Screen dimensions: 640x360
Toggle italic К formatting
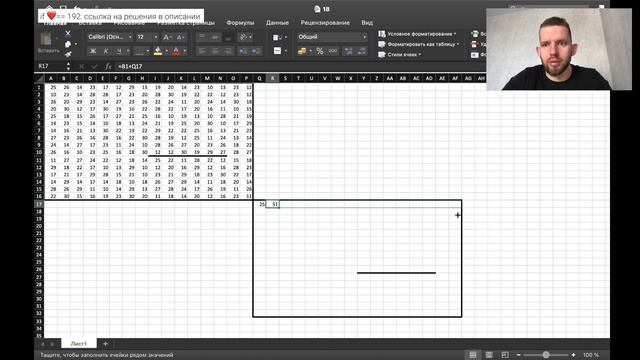106,51
